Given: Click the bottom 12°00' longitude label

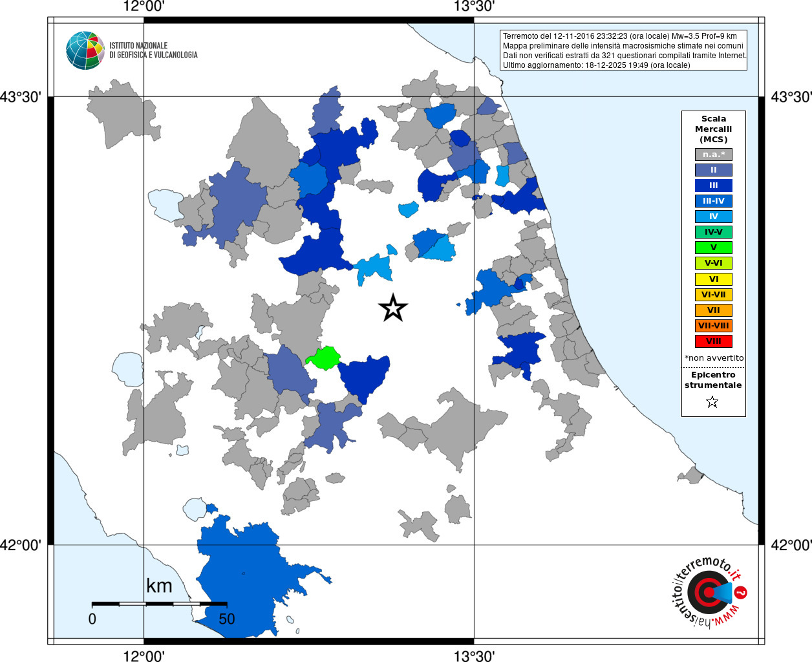Looking at the screenshot, I should 144,656.
